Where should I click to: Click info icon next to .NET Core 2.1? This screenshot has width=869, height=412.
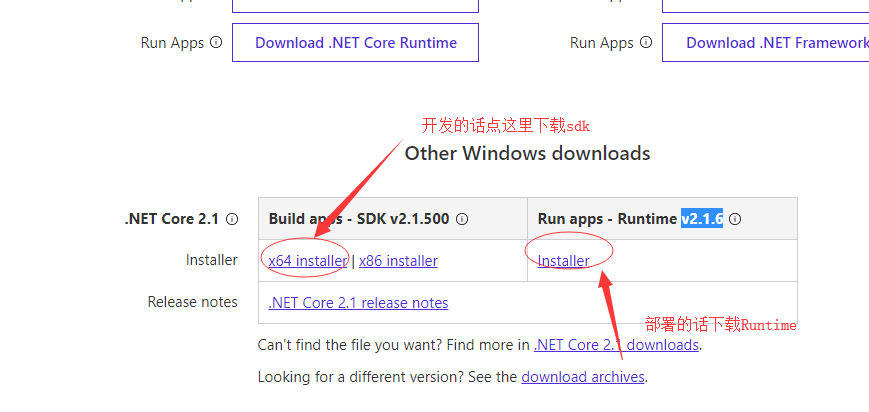click(232, 219)
